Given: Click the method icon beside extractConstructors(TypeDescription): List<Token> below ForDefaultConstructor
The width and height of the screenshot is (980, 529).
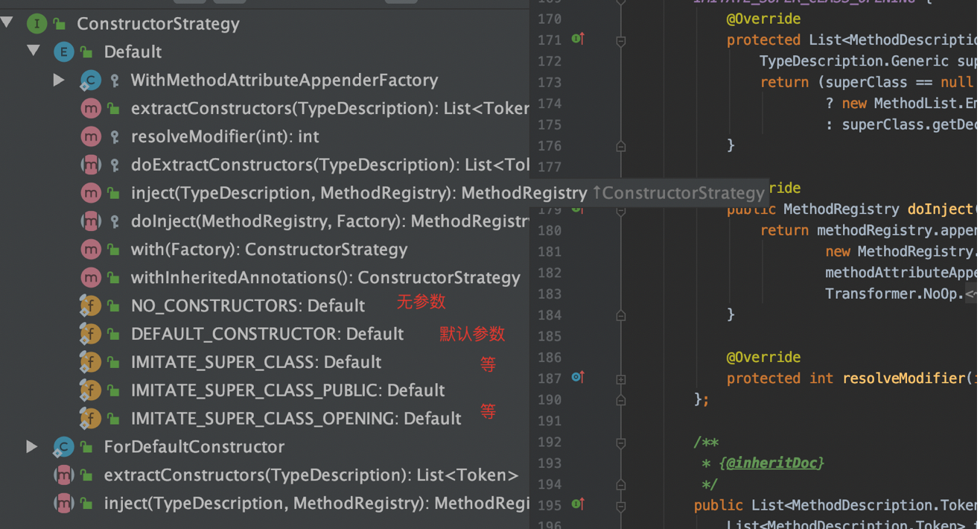Looking at the screenshot, I should tap(63, 475).
